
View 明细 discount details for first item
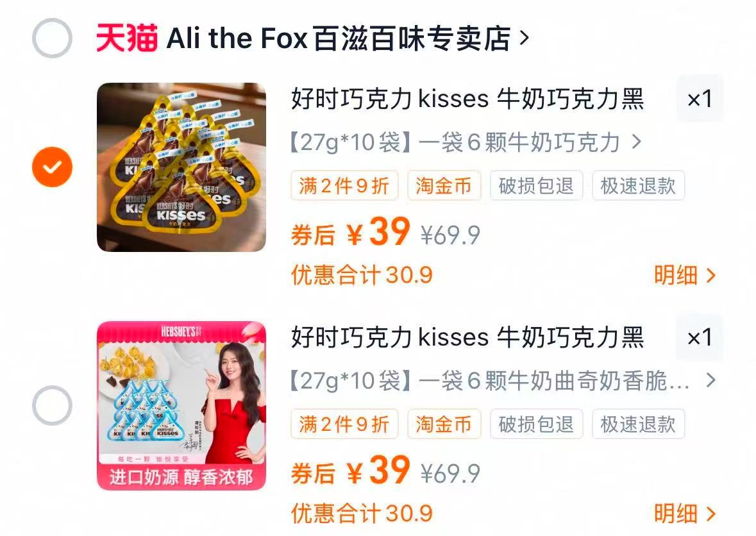click(x=685, y=275)
